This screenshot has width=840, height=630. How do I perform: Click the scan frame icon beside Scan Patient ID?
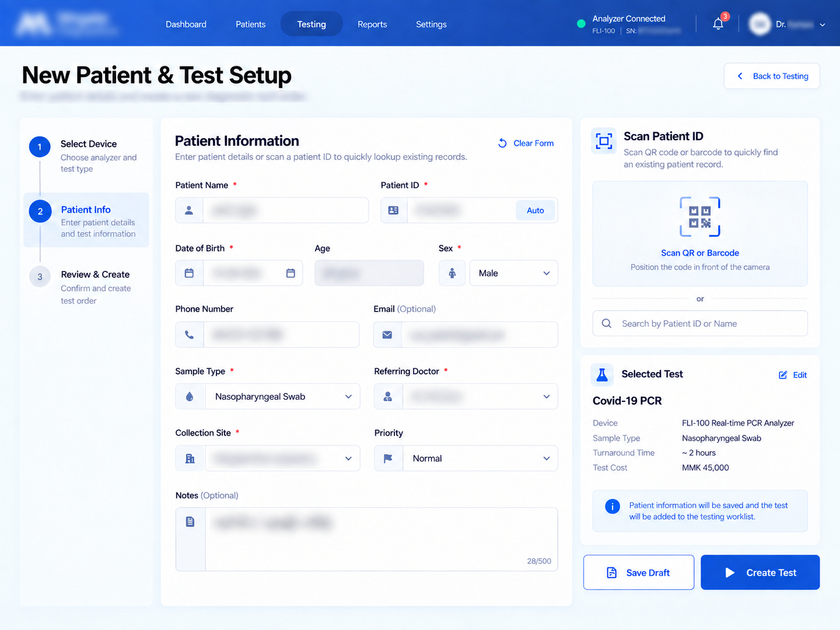click(604, 141)
